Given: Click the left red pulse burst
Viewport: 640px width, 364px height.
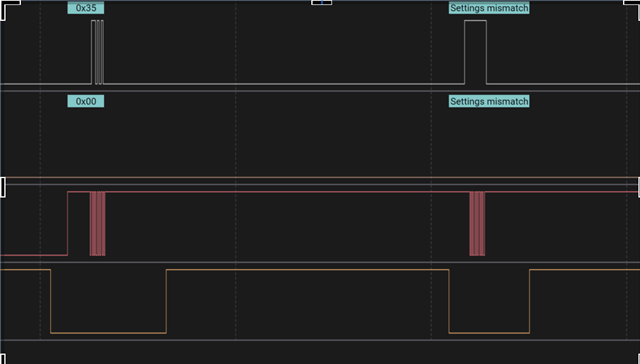Looking at the screenshot, I should (x=98, y=224).
